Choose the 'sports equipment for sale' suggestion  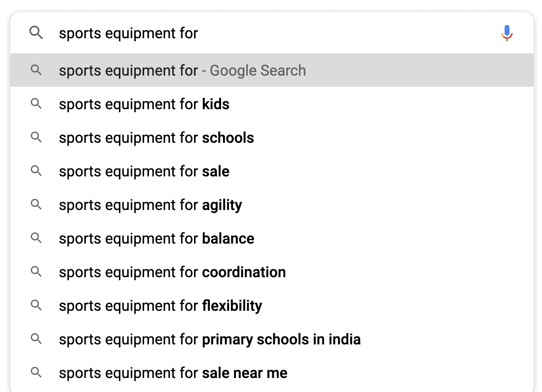[144, 171]
